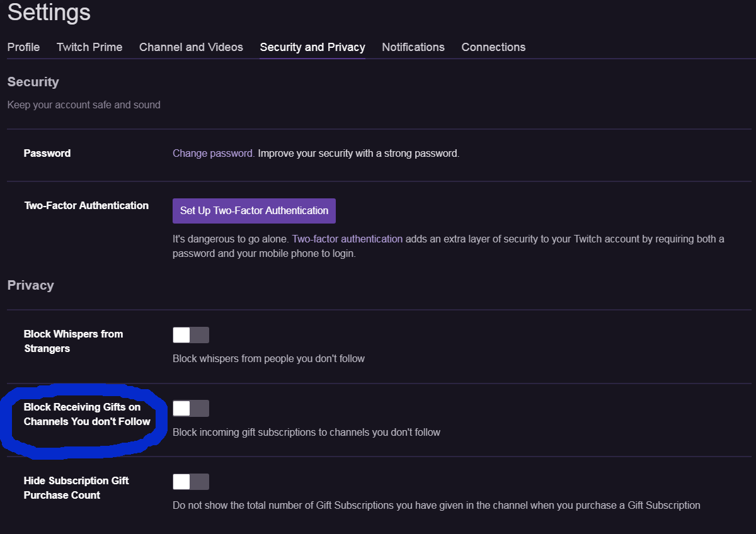Open the Two-factor authentication info link
The height and width of the screenshot is (534, 756).
(347, 239)
